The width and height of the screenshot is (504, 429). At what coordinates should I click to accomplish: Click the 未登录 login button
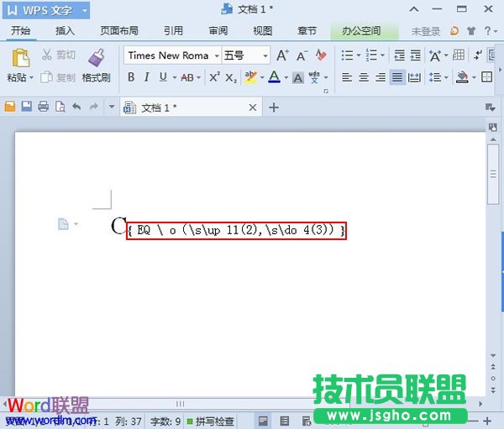click(x=425, y=31)
